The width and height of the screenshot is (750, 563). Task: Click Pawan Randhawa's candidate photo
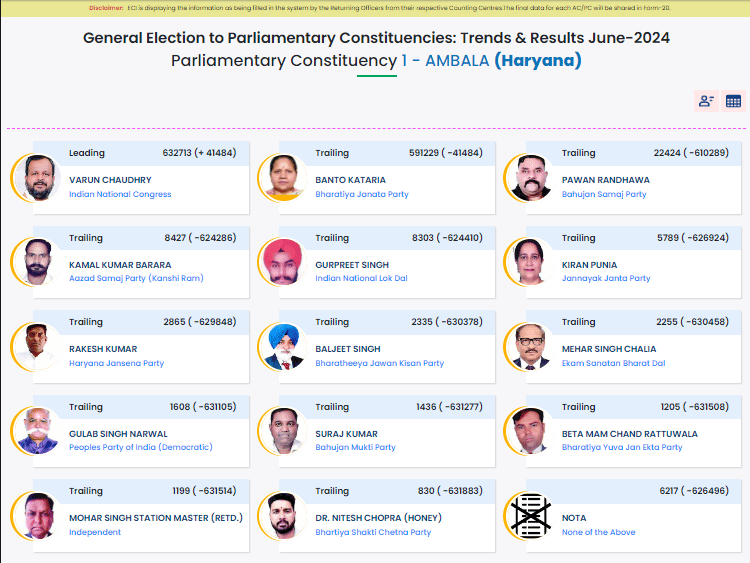530,177
